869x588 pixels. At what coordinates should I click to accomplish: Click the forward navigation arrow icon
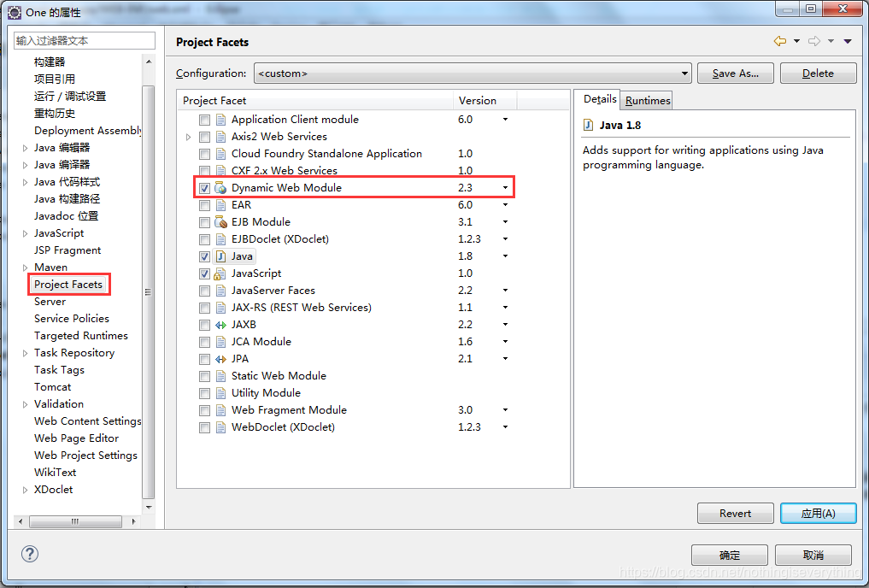814,41
